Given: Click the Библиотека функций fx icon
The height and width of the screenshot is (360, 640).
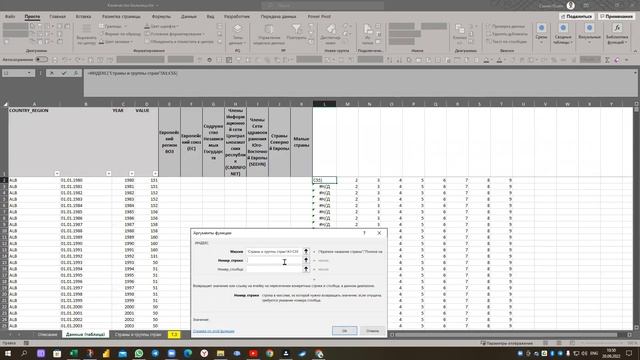Looking at the screenshot, I should [x=617, y=28].
